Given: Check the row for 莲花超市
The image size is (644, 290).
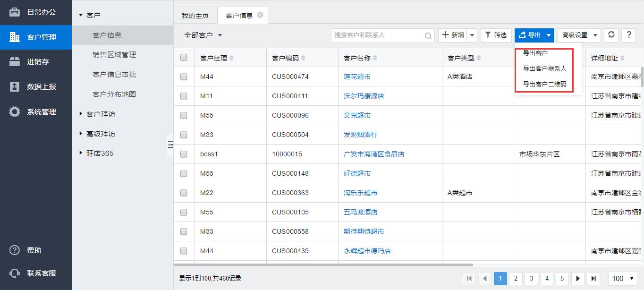Looking at the screenshot, I should click(x=184, y=77).
